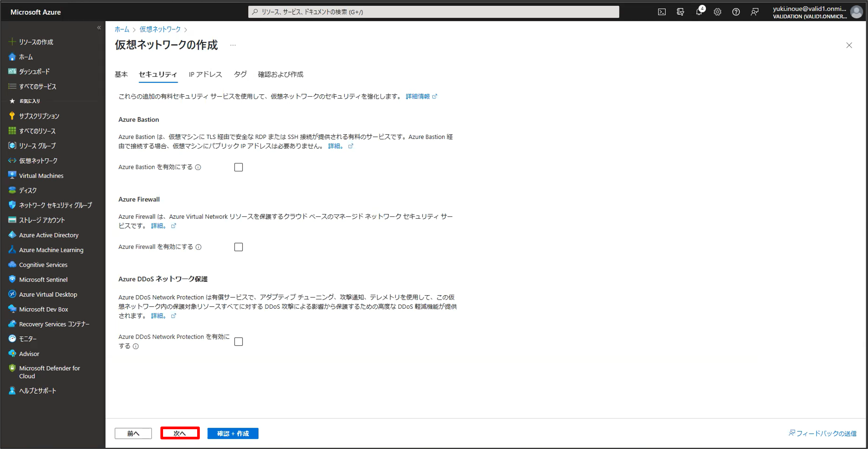The image size is (868, 449).
Task: Enable the Azure Firewall checkbox
Action: [x=238, y=247]
